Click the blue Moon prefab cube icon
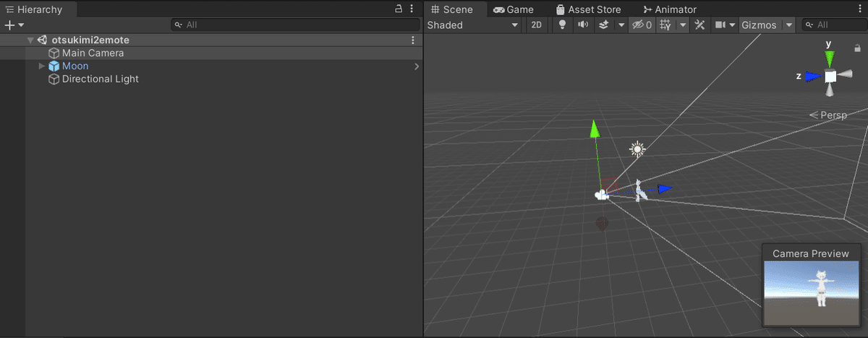This screenshot has width=868, height=338. [x=54, y=67]
